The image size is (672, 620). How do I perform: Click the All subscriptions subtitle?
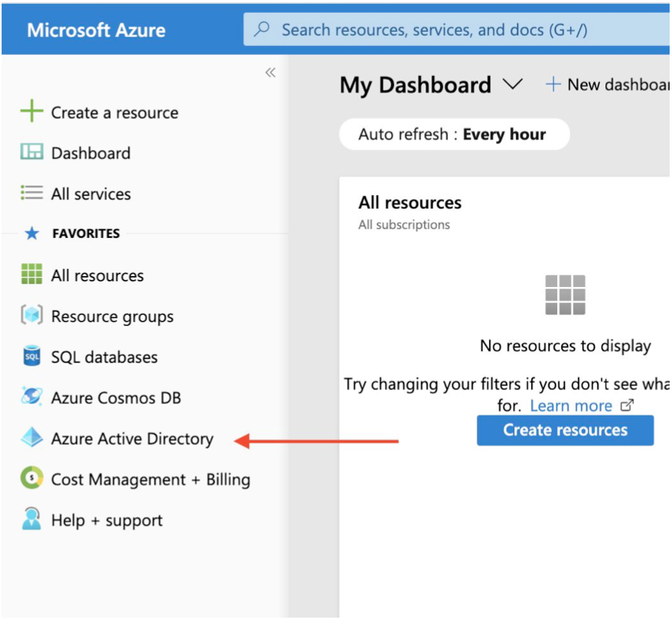coord(404,224)
